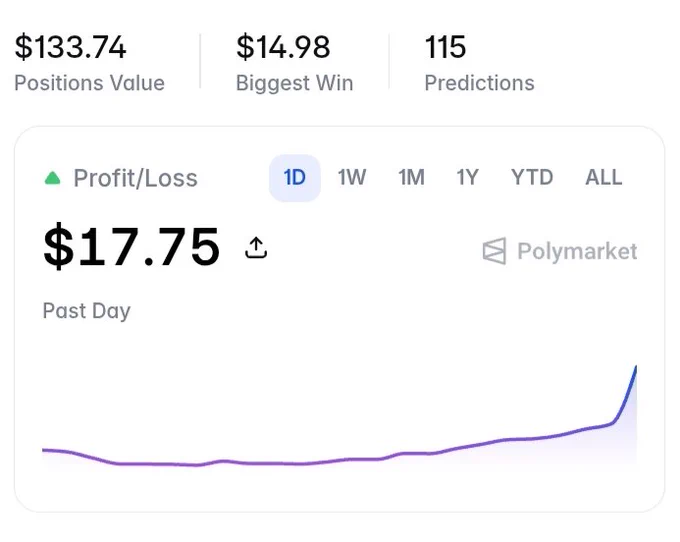Click the 115 predictions count

[445, 47]
